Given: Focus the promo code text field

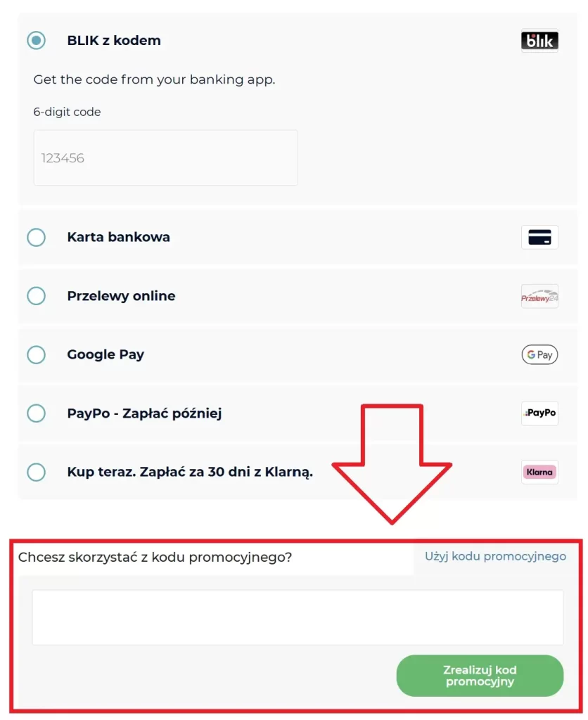Looking at the screenshot, I should coord(298,617).
